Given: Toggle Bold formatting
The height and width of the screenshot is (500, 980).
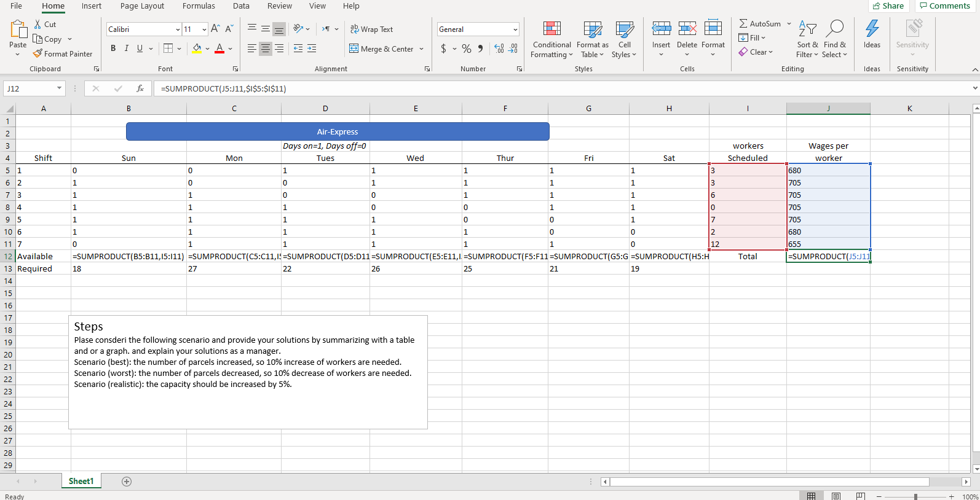Looking at the screenshot, I should pyautogui.click(x=113, y=48).
